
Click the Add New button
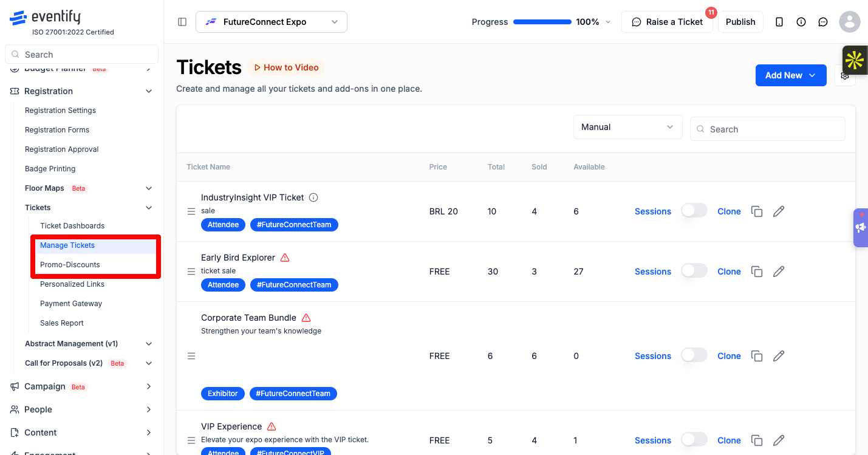(791, 75)
